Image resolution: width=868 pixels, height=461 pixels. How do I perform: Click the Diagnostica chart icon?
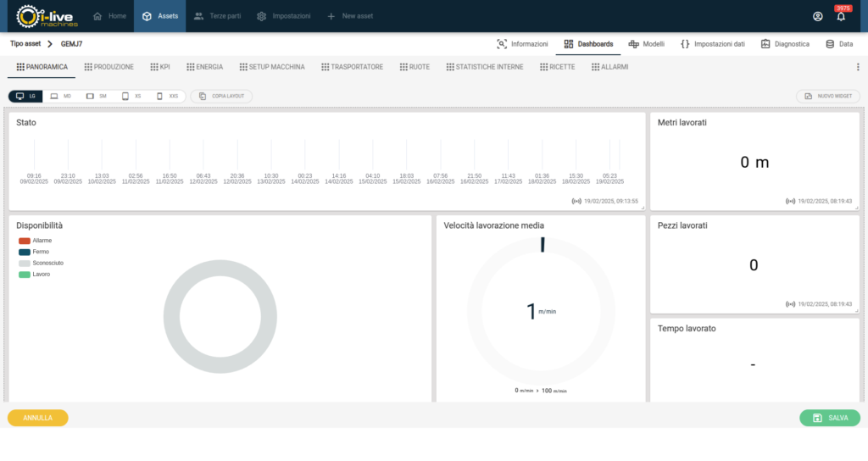pos(765,44)
